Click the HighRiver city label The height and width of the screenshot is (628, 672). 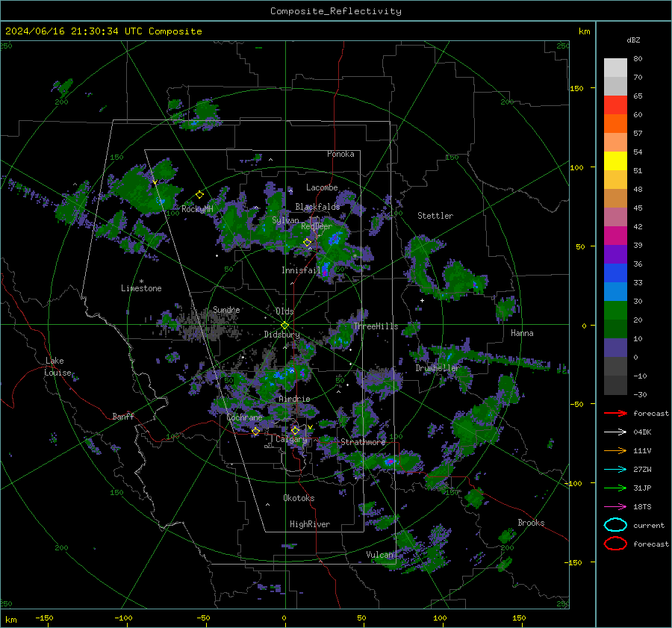click(x=310, y=524)
